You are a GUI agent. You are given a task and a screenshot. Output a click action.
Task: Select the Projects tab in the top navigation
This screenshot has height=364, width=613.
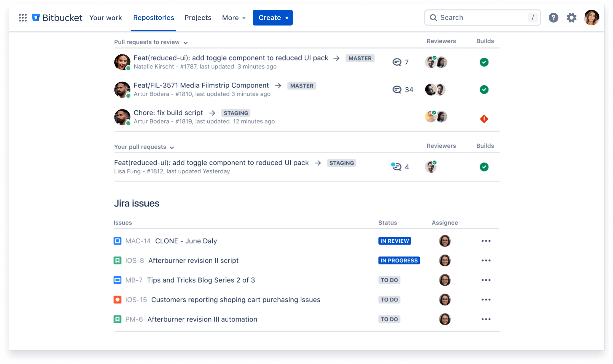[198, 18]
